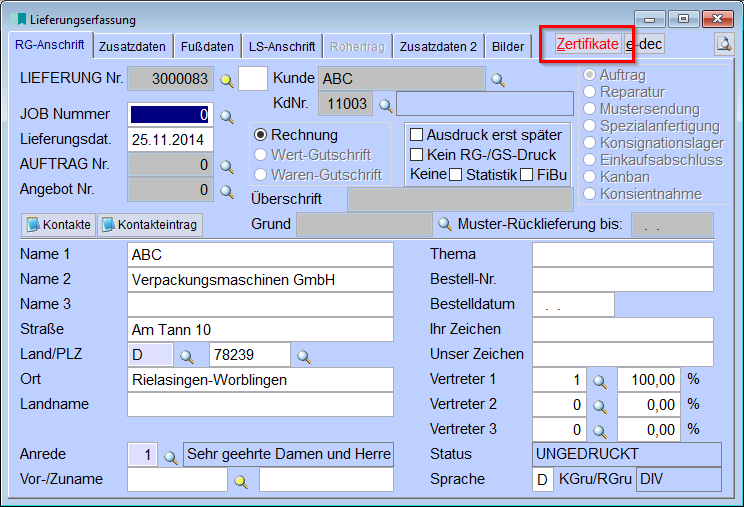
Task: Click the Sprache field showing D
Action: (x=543, y=479)
